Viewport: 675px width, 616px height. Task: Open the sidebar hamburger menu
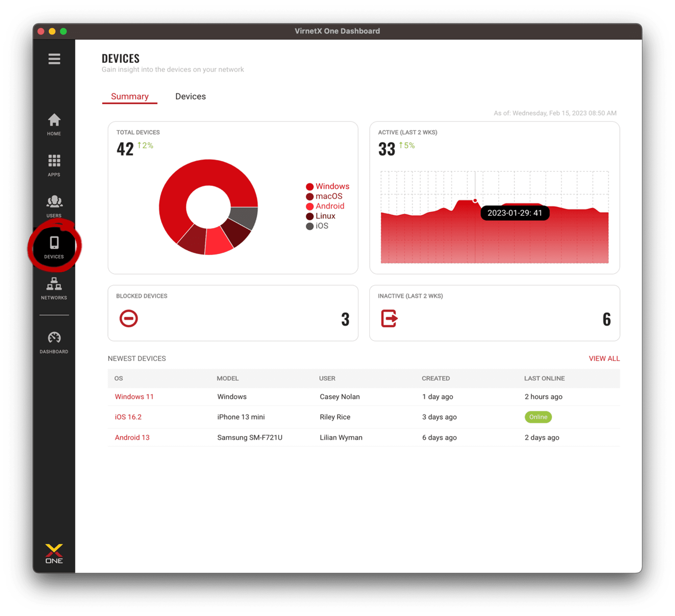[54, 59]
